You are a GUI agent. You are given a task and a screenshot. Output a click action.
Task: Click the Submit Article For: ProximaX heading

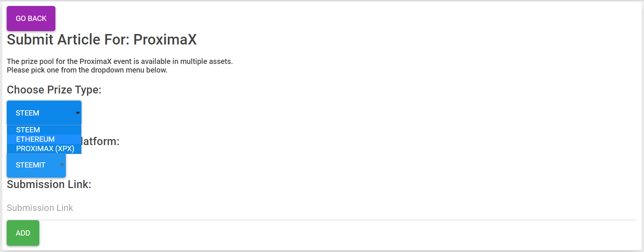click(102, 40)
